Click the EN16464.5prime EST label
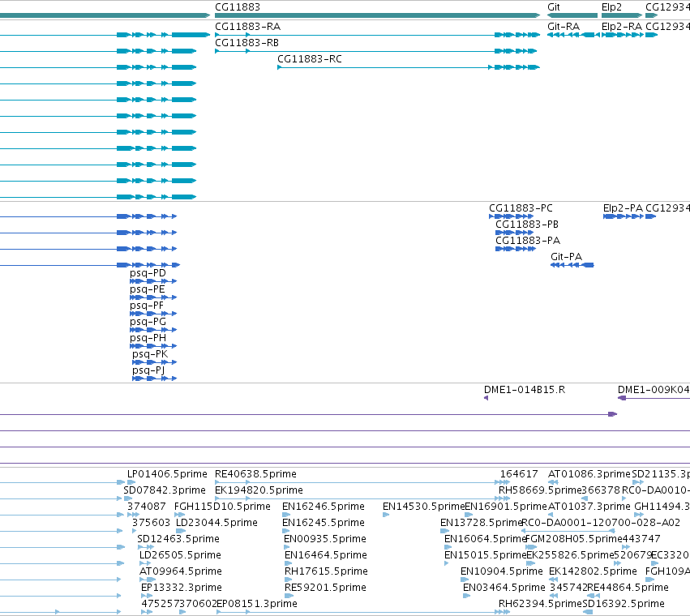Image resolution: width=690 pixels, height=616 pixels. click(326, 555)
